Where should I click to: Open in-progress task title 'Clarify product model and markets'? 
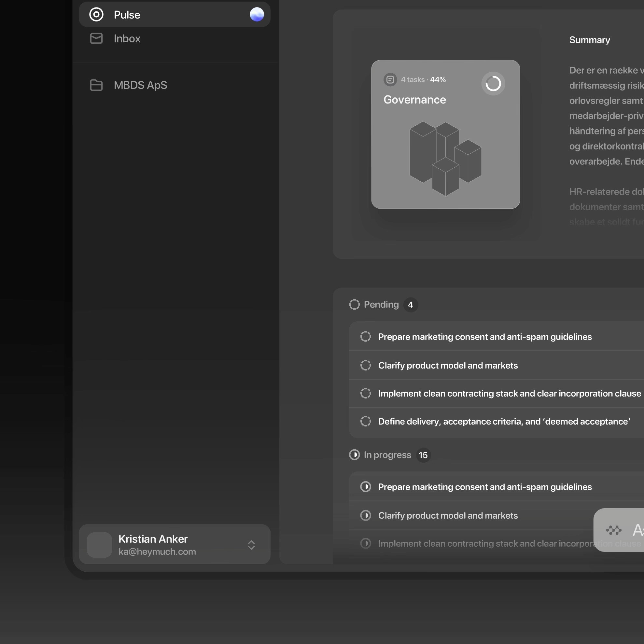[448, 515]
